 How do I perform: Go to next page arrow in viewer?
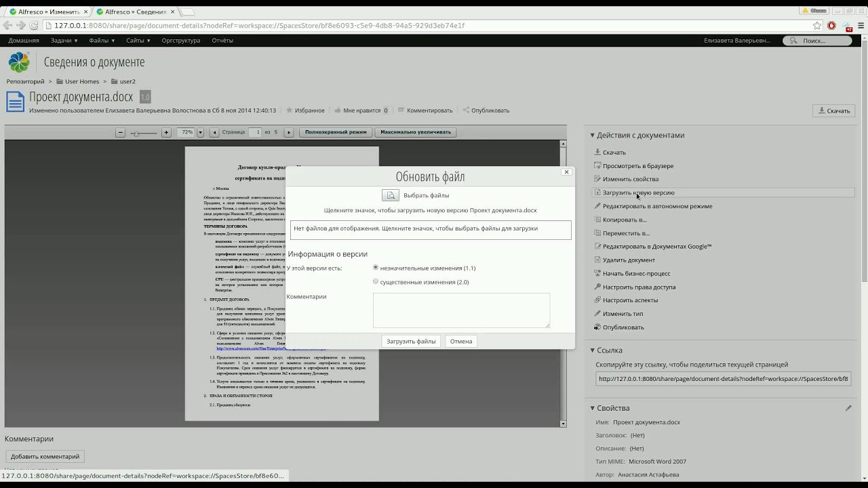pyautogui.click(x=289, y=133)
